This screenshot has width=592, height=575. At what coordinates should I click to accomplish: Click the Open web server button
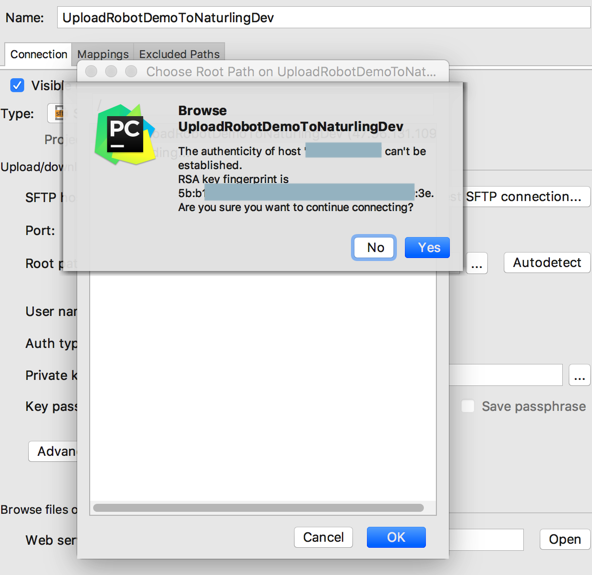(564, 539)
